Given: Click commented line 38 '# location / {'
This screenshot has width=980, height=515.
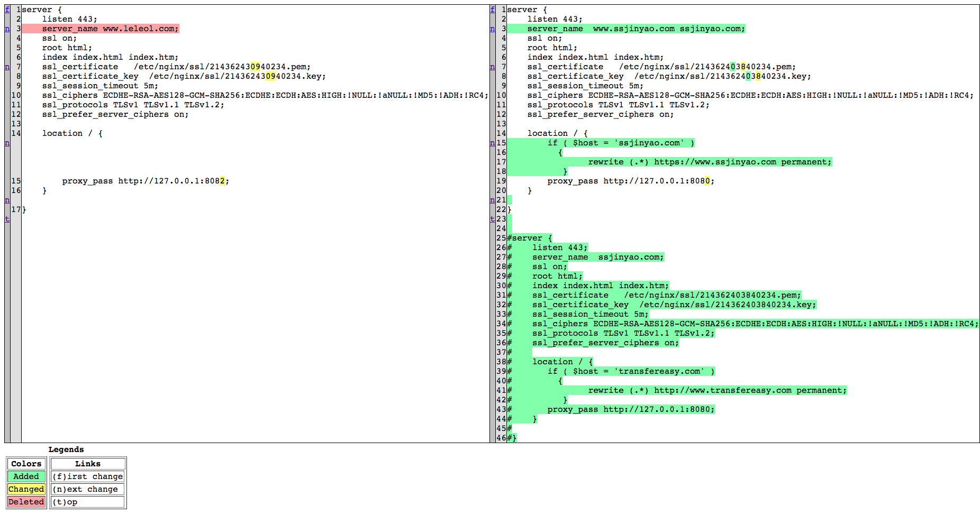Looking at the screenshot, I should (550, 362).
